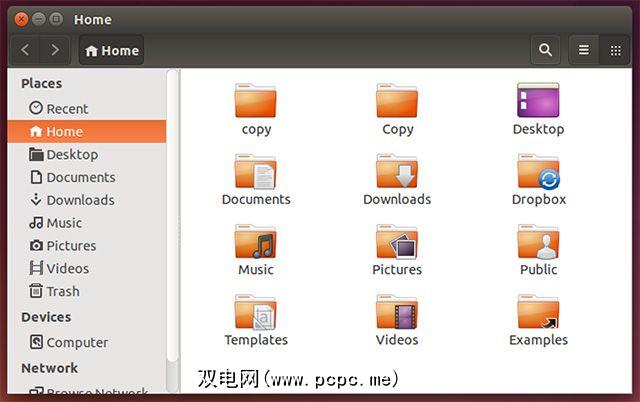Select Desktop in the sidebar
640x402 pixels.
pos(87,154)
